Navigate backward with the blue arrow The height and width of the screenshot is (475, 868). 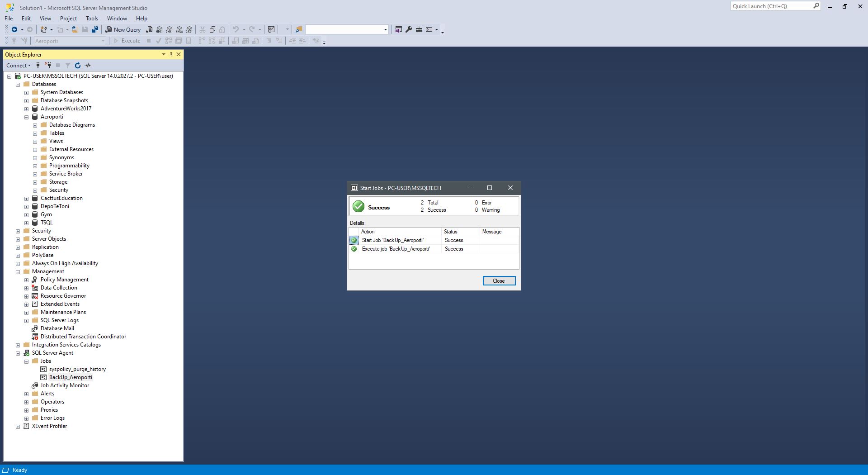[14, 29]
